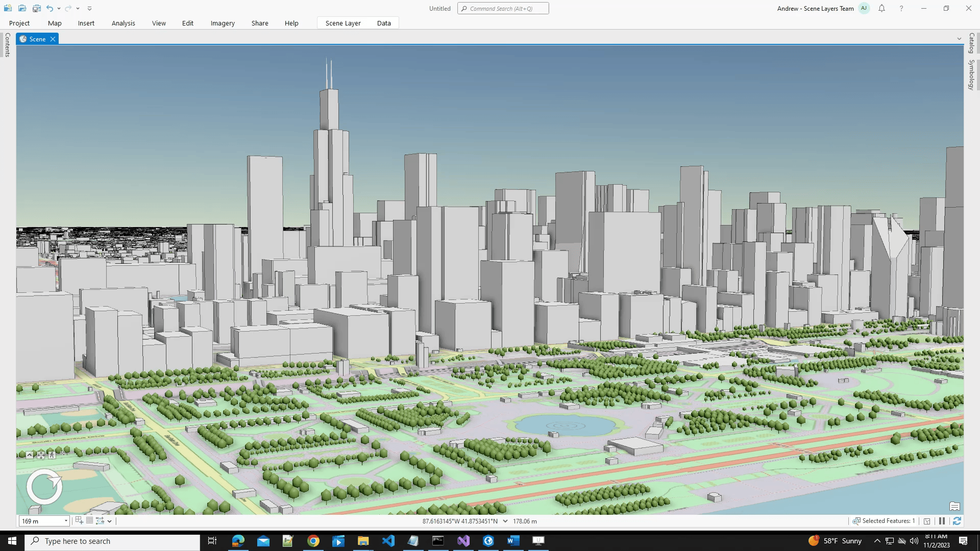Undo the last action
This screenshot has width=980, height=551.
50,8
